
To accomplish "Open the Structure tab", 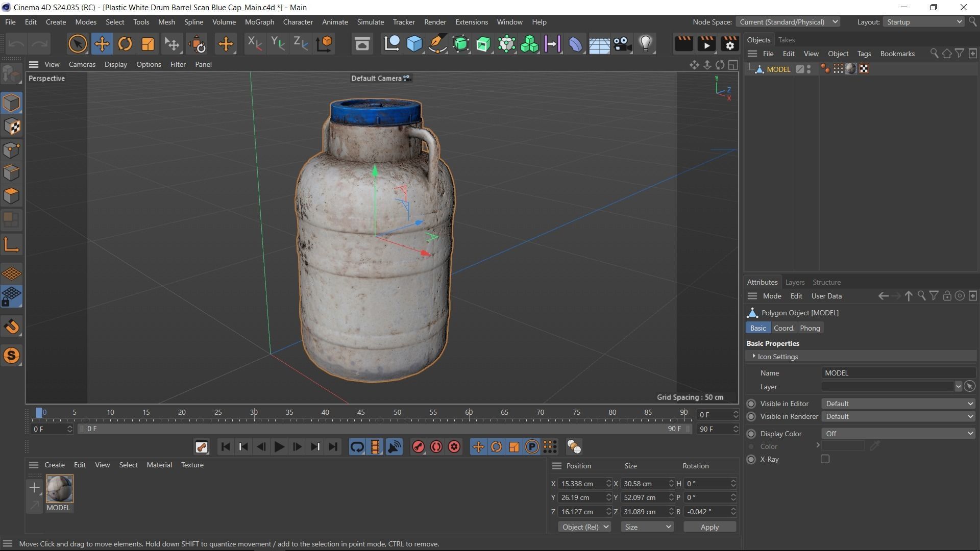I will 826,282.
